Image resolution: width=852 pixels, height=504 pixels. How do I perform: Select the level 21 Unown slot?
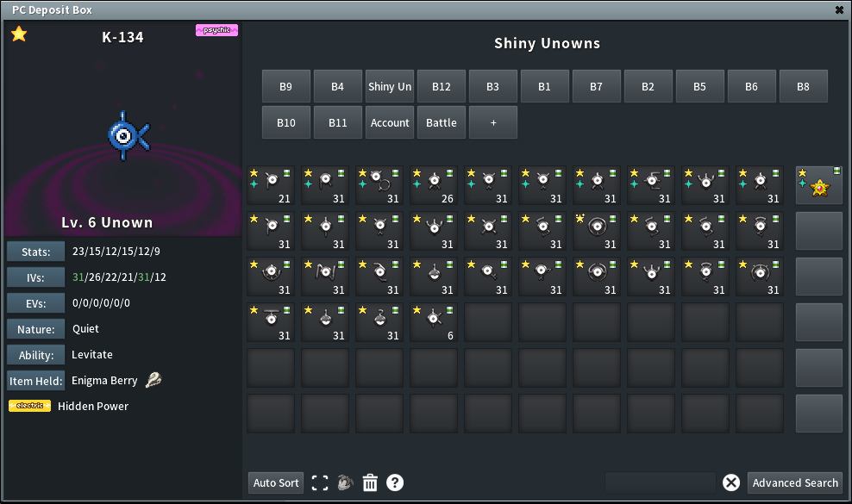(271, 185)
